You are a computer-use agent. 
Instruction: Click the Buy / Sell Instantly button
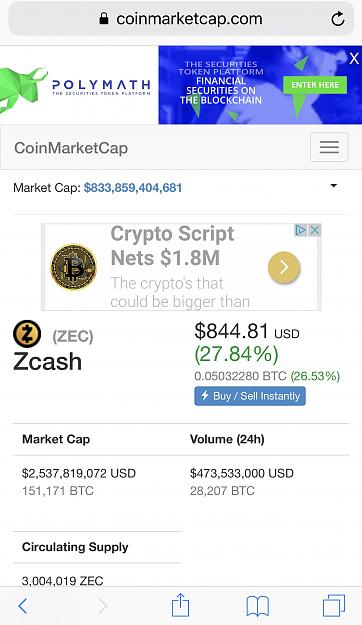pyautogui.click(x=250, y=396)
